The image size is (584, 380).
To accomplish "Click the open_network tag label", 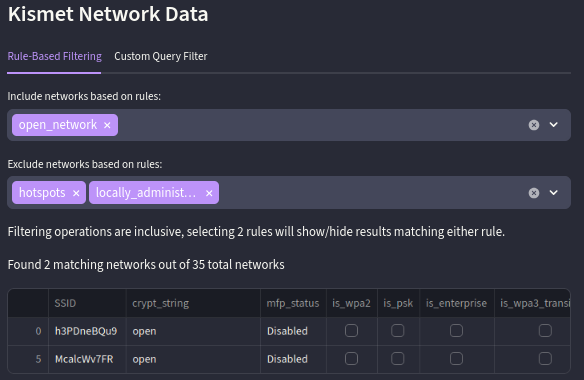I will coord(58,125).
